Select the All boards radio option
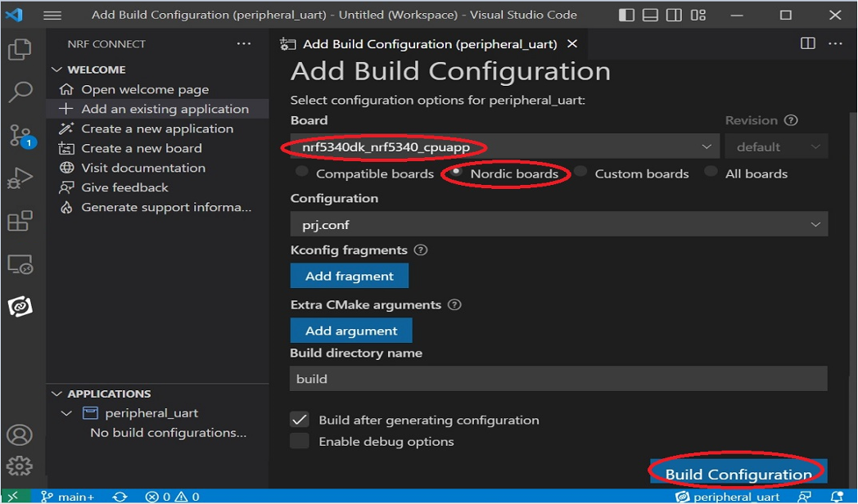This screenshot has height=504, width=858. tap(711, 173)
